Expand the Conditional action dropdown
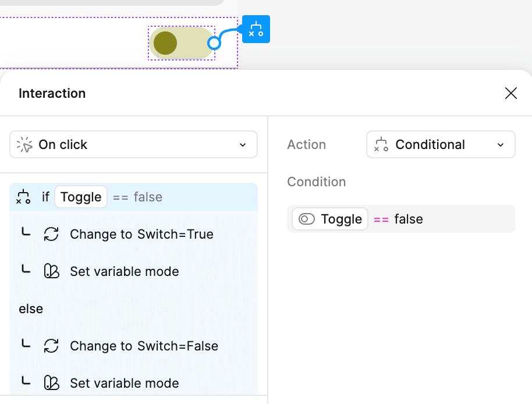 tap(441, 144)
